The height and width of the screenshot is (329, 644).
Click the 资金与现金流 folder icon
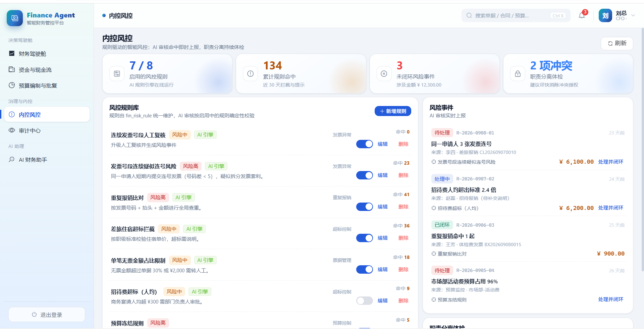[12, 69]
